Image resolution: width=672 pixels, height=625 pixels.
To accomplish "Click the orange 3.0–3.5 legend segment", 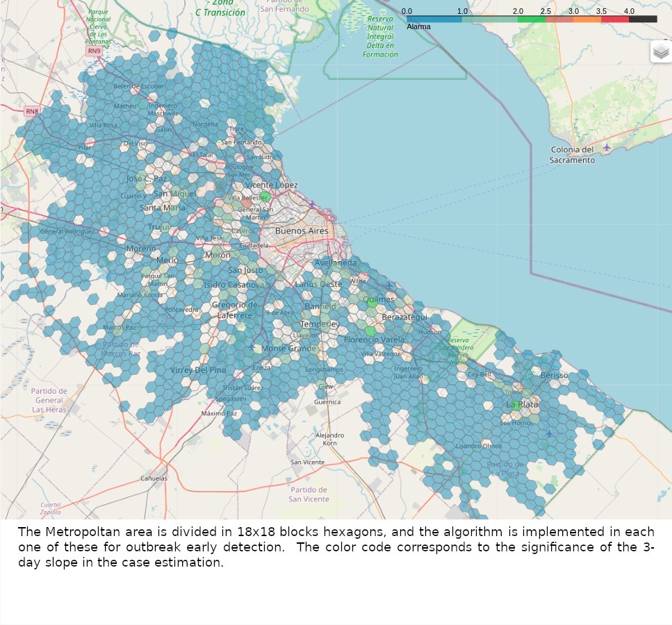I will tap(587, 19).
